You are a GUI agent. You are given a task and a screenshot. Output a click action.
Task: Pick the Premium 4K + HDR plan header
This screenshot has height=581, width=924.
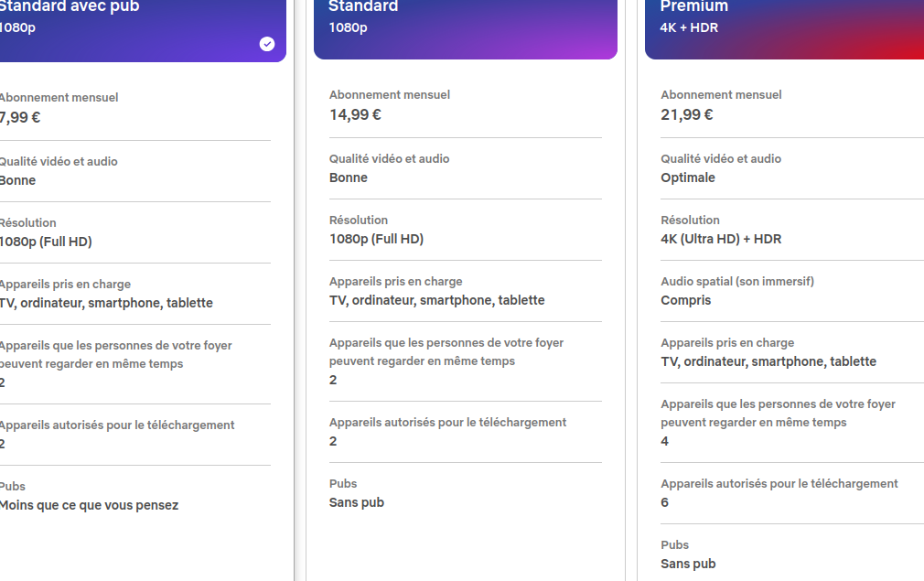(784, 29)
